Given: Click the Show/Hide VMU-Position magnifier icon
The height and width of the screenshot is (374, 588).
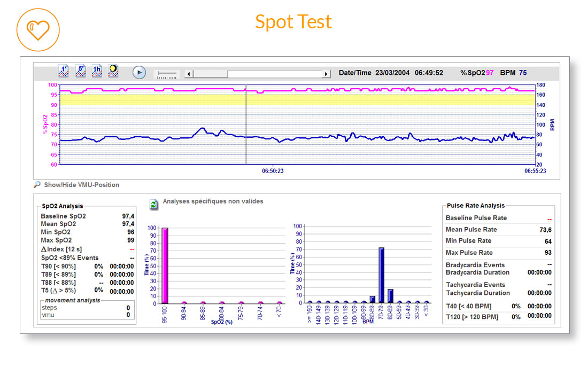Looking at the screenshot, I should click(37, 185).
